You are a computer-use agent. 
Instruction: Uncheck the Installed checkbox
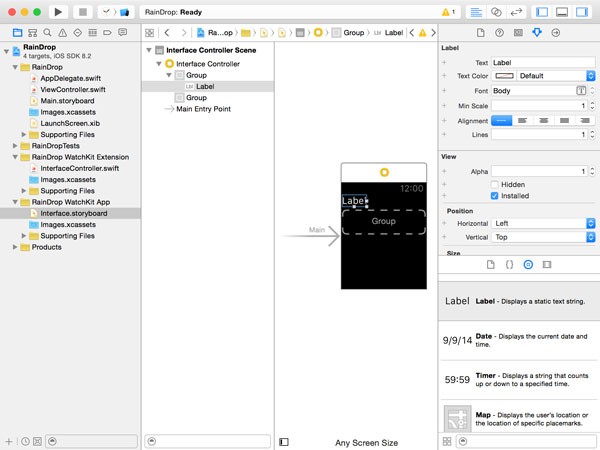click(x=494, y=196)
